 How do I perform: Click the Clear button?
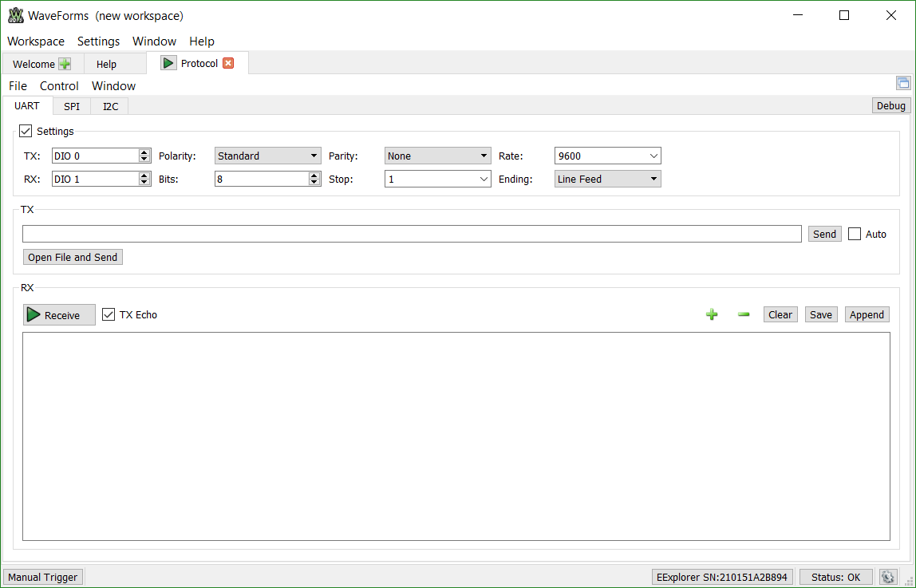pyautogui.click(x=780, y=314)
